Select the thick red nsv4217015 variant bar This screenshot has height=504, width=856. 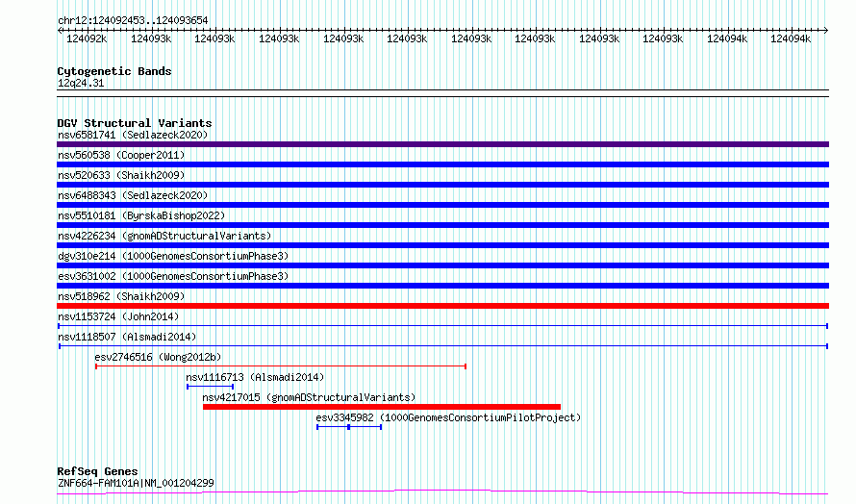pos(382,407)
